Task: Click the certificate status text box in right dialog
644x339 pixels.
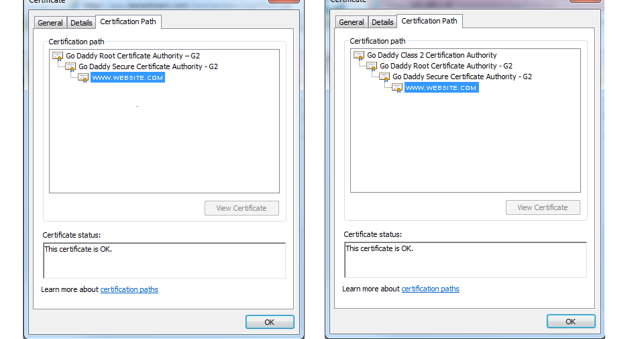Action: [466, 260]
